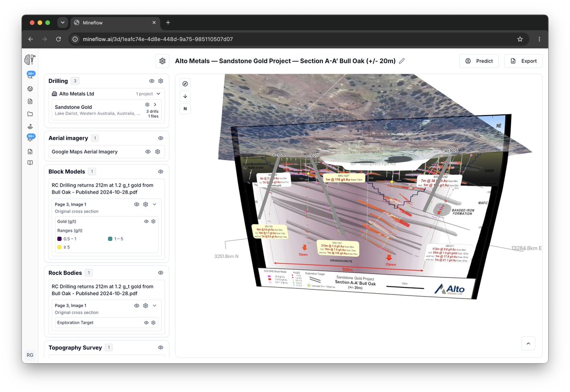Go back in browser history
Screen dimensions: 570x392
[x=31, y=39]
